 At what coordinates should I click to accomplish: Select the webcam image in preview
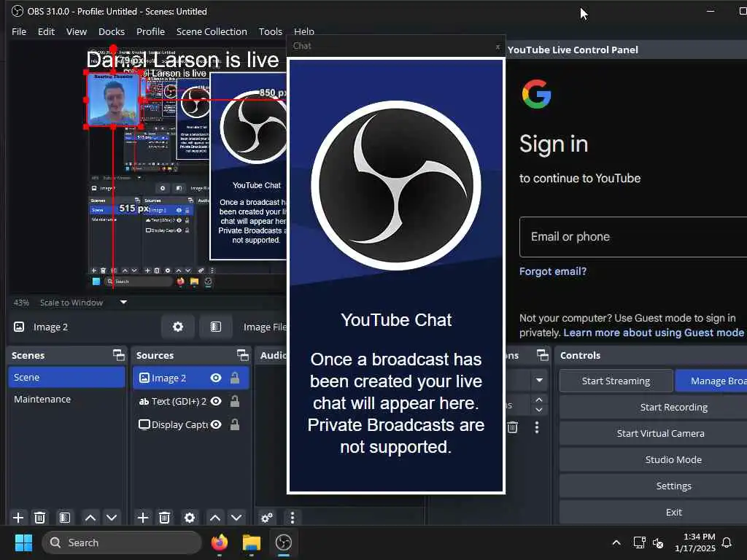(x=113, y=100)
